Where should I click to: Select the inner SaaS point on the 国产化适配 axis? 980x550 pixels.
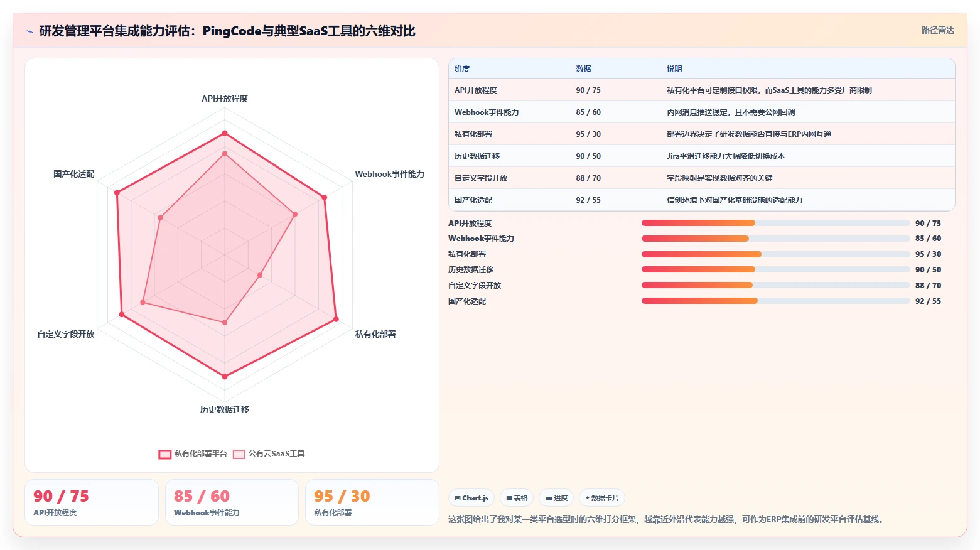click(x=161, y=218)
